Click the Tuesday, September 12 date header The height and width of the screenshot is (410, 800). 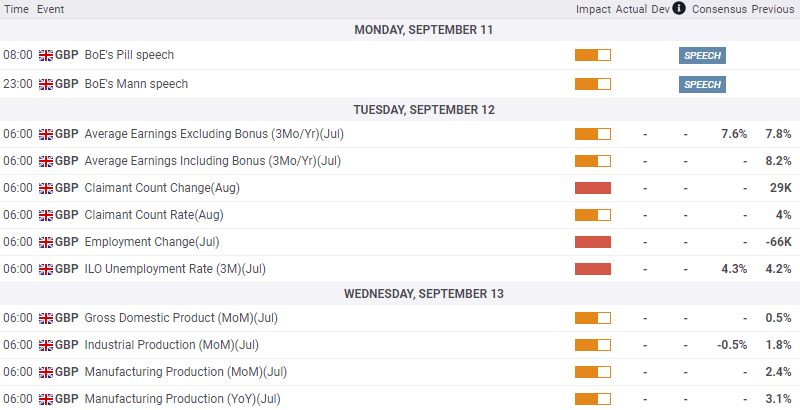424,110
